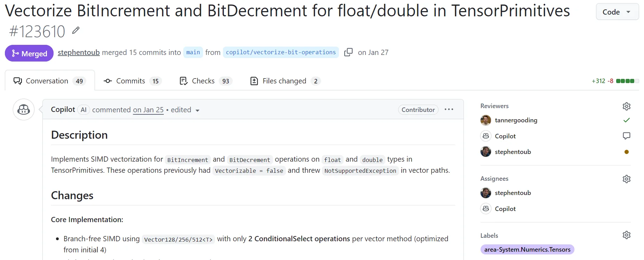This screenshot has width=644, height=260.
Task: Open the Assignees settings gear
Action: click(x=626, y=179)
